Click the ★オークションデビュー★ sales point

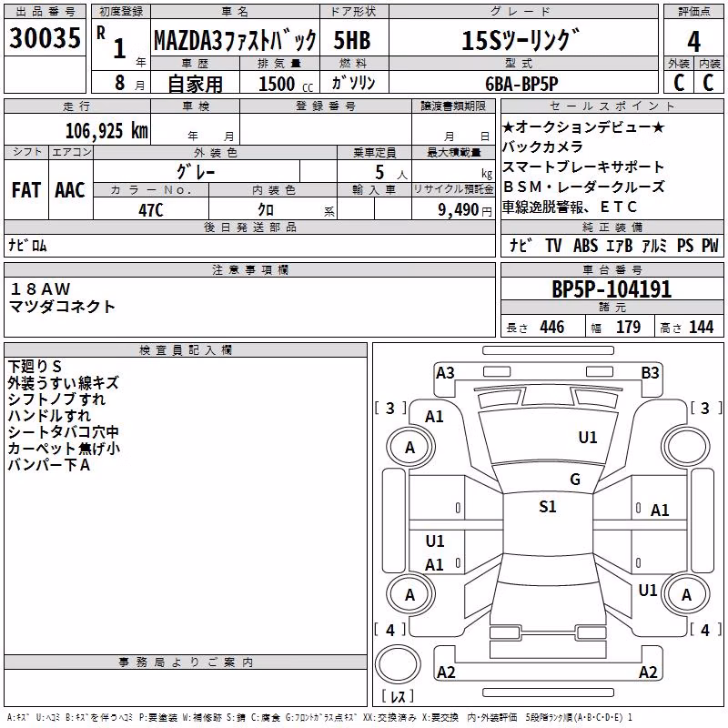tap(583, 126)
